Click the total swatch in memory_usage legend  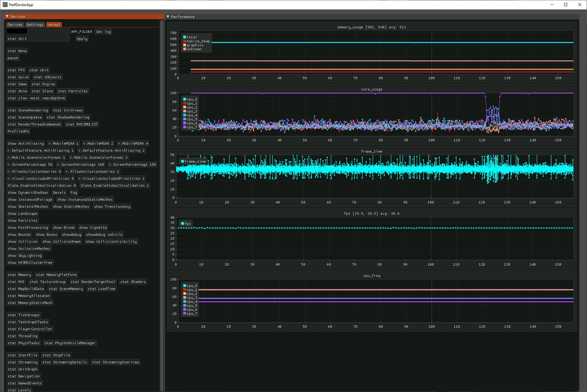[x=185, y=37]
